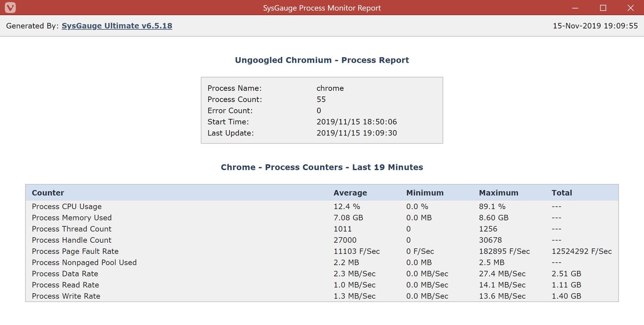Close the SysGauge report window

coord(631,8)
